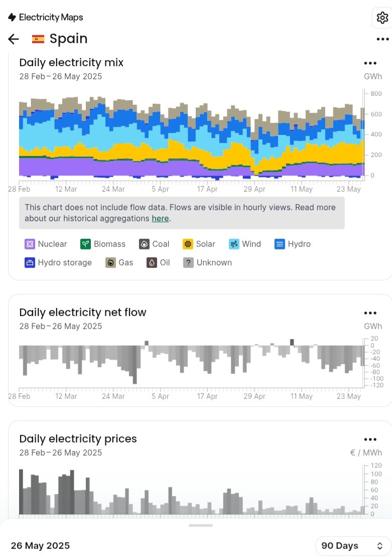
Task: Click the Hydro storage legend icon
Action: tap(30, 262)
